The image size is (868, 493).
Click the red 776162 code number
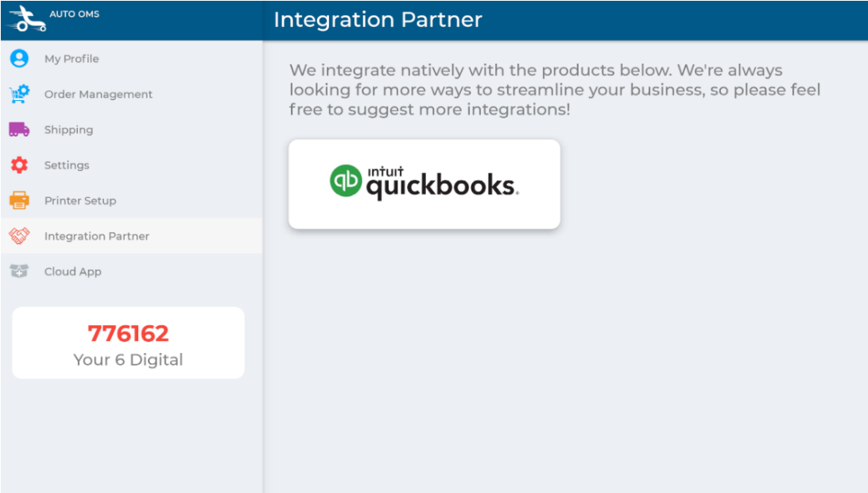coord(128,332)
